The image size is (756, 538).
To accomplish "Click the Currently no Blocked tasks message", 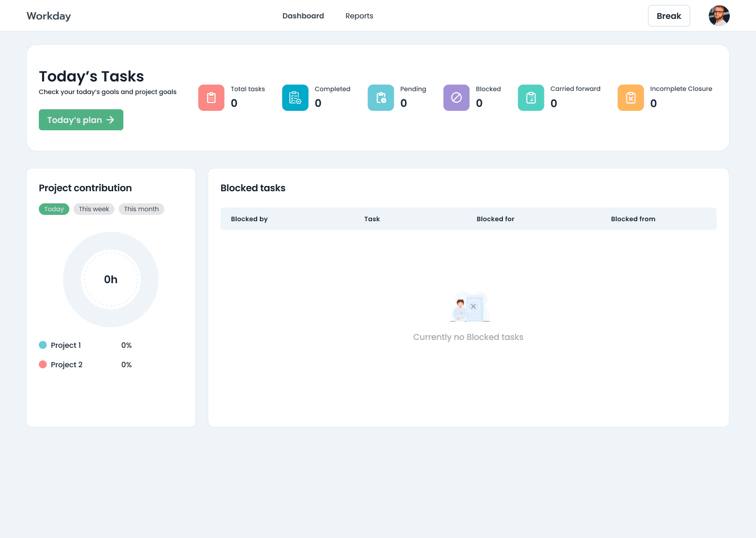I will tap(468, 337).
